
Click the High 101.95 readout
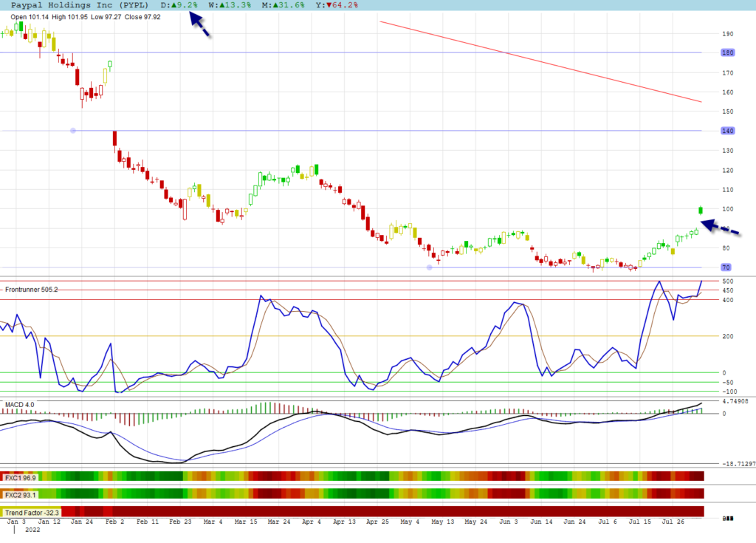[70, 17]
